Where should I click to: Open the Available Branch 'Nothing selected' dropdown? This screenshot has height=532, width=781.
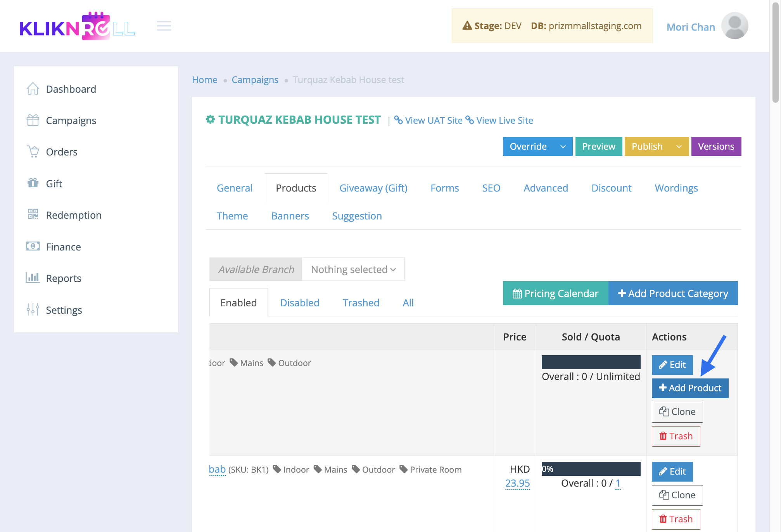[x=353, y=269]
